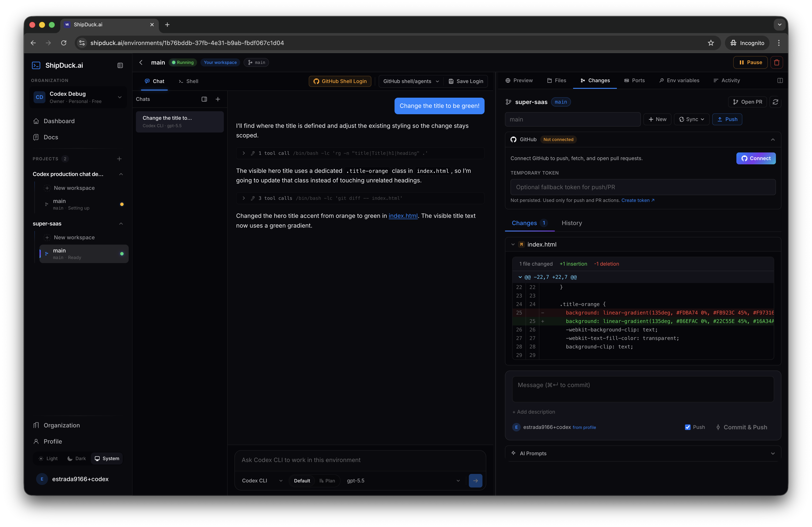Uncheck the Push checkbox
The height and width of the screenshot is (527, 812).
[688, 427]
